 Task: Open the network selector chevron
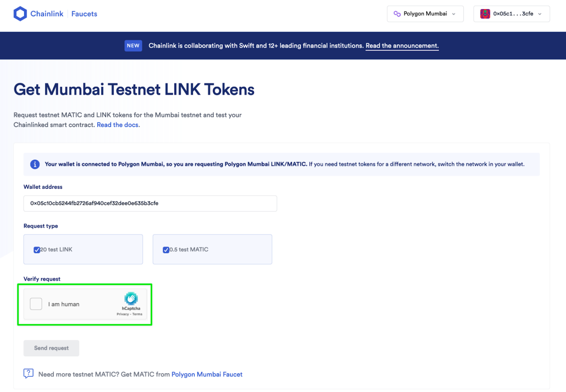(454, 14)
